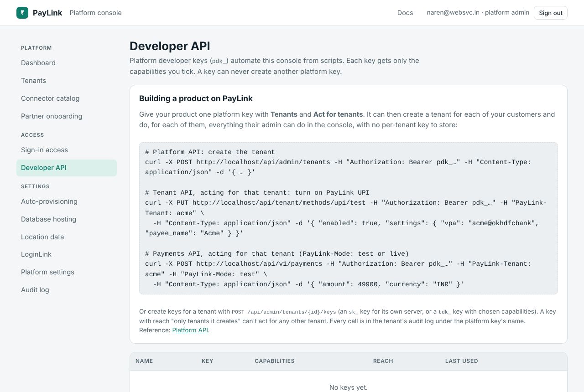Image resolution: width=584 pixels, height=392 pixels.
Task: Click the Last used column header
Action: pos(462,361)
